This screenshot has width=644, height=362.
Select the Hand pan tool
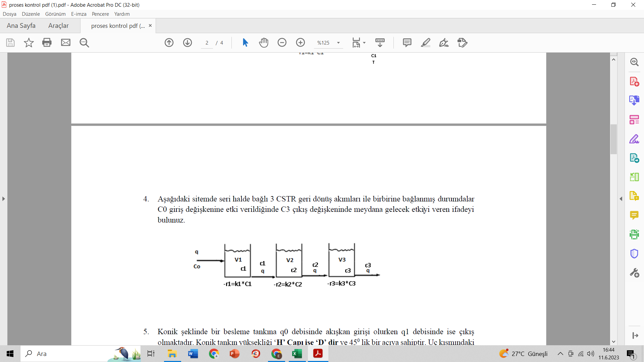[264, 43]
